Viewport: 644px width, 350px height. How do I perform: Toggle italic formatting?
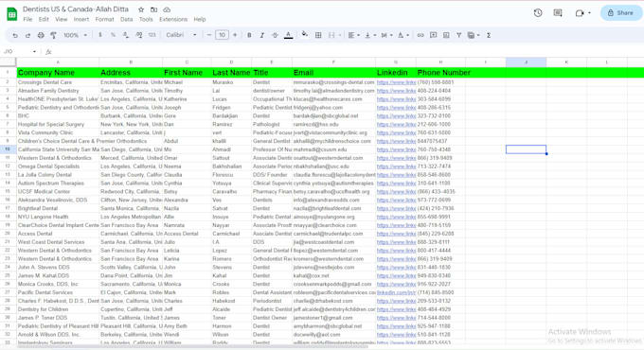pyautogui.click(x=262, y=35)
